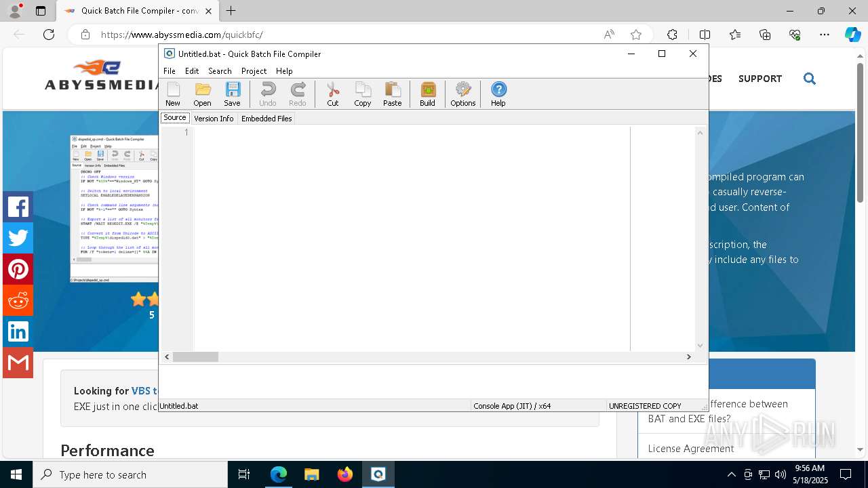Open Task View on taskbar
The width and height of the screenshot is (868, 488).
[244, 474]
